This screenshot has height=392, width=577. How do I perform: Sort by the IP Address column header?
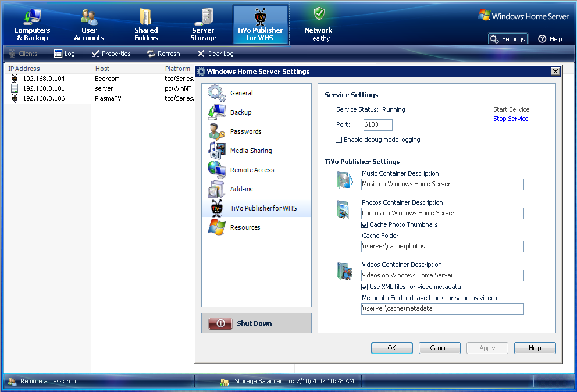[x=48, y=69]
